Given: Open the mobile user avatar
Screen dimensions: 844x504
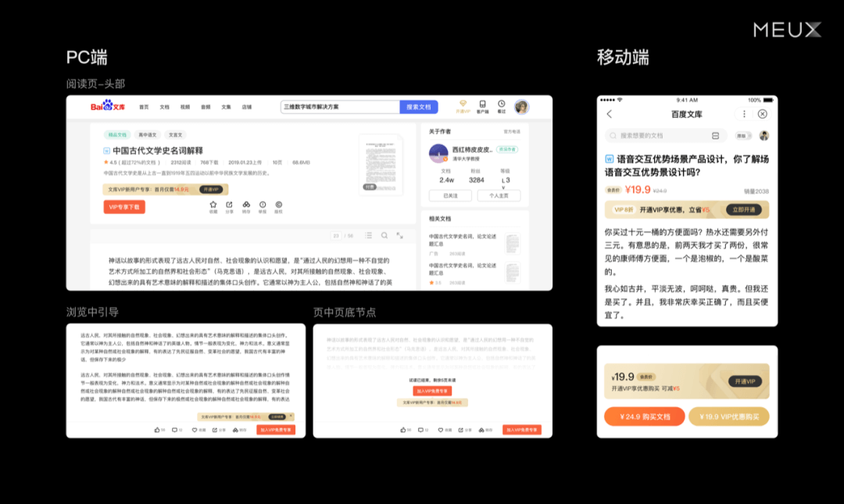Looking at the screenshot, I should (x=764, y=136).
